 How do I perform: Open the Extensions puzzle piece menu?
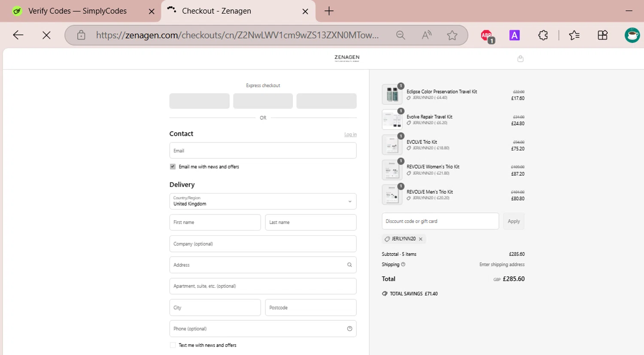[543, 35]
